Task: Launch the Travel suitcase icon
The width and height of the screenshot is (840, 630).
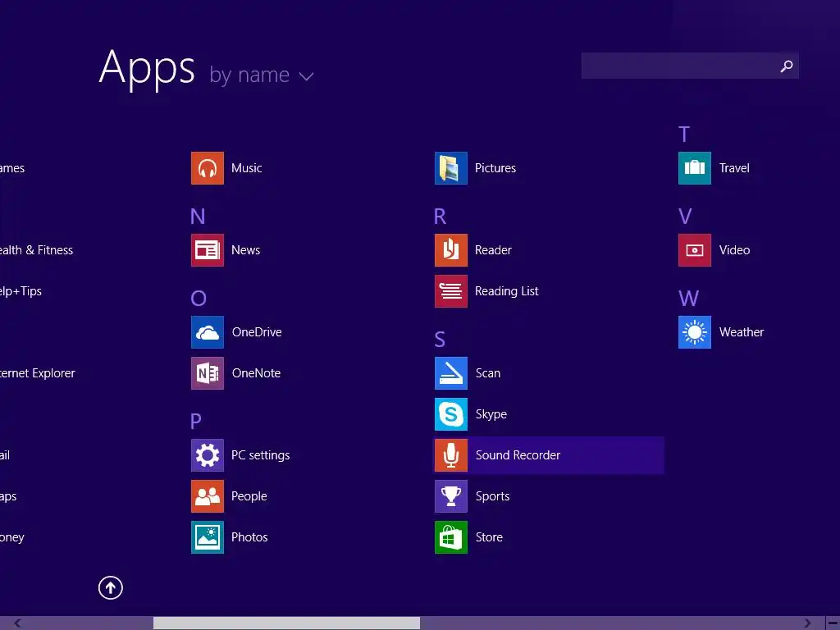Action: [x=695, y=168]
